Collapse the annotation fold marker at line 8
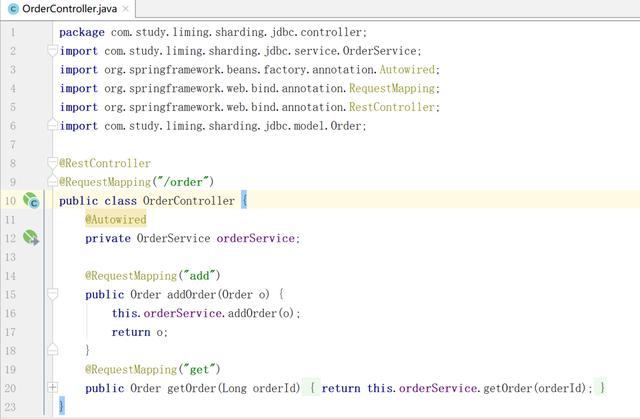This screenshot has width=640, height=419. 52,163
